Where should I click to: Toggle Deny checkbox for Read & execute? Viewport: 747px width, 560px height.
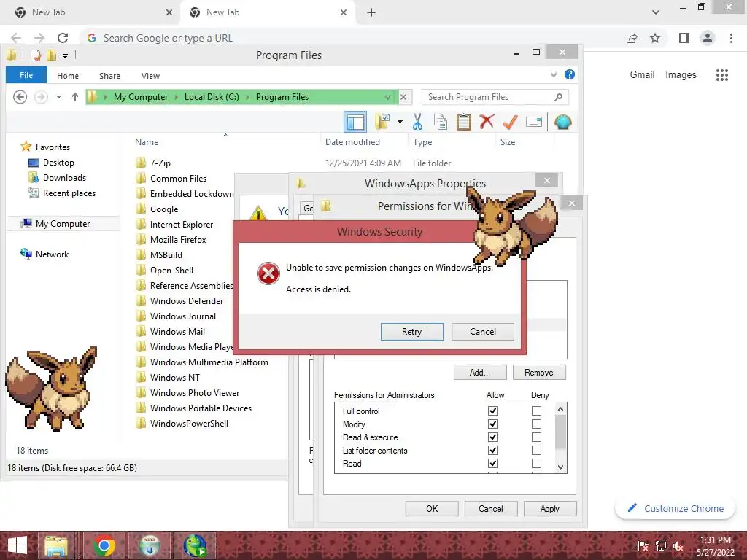[536, 437]
